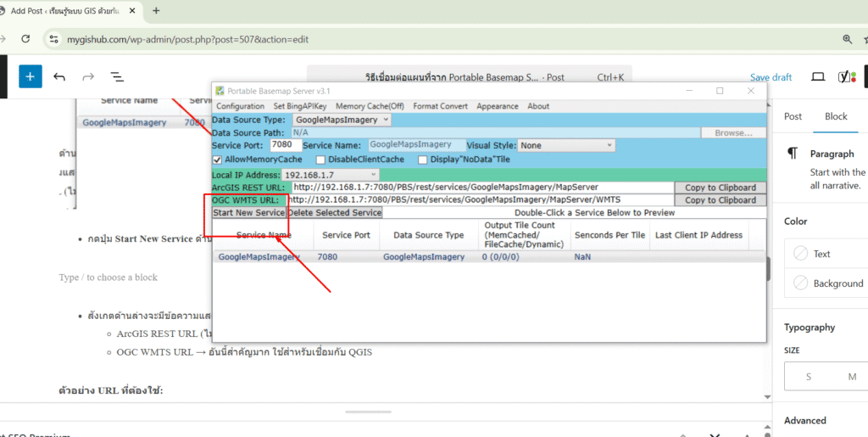Select the M font size button
This screenshot has height=437, width=868.
click(852, 377)
